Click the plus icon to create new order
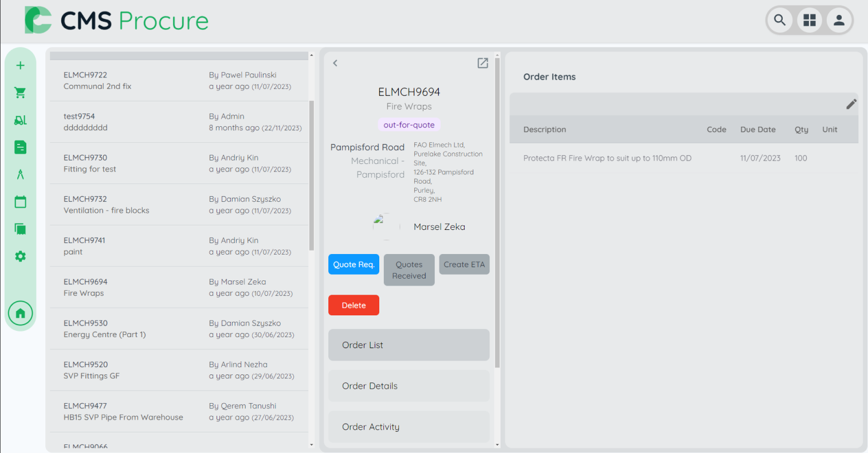Screen dimensions: 868x453 click(x=21, y=65)
